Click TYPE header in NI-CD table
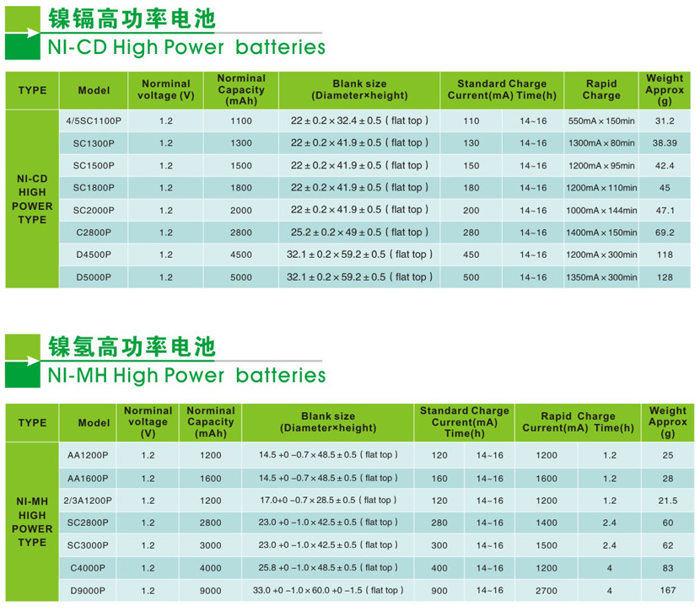 [32, 90]
